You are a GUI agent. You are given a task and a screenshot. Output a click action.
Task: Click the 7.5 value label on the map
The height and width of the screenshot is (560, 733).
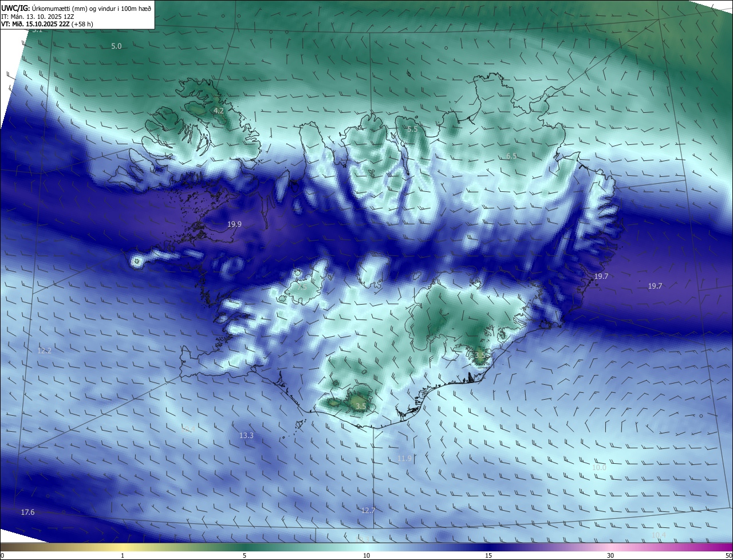tap(301, 286)
